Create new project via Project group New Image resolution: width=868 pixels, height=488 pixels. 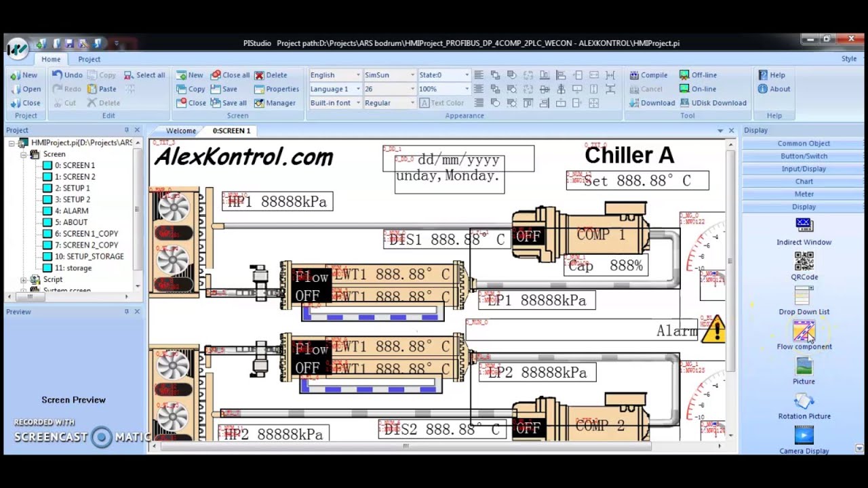point(24,75)
